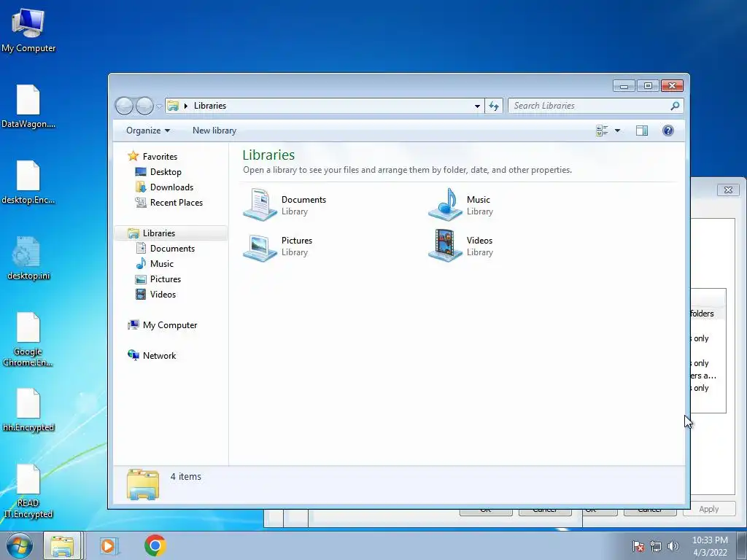Select Network in the navigation pane
747x560 pixels.
[152, 355]
